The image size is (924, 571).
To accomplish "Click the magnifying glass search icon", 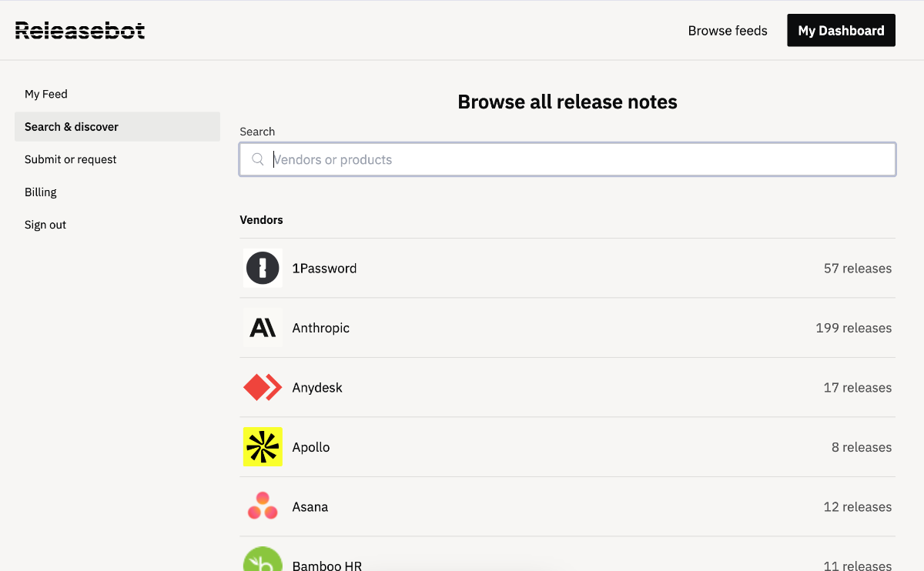I will [258, 160].
